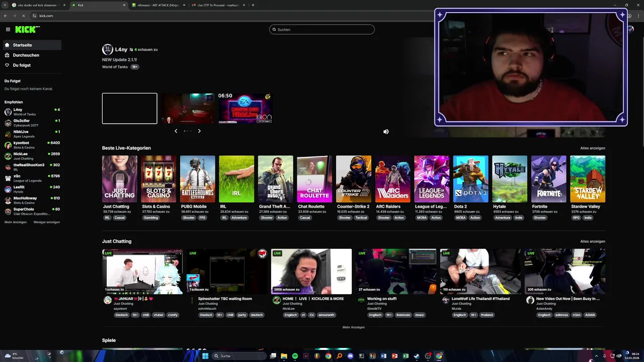The image size is (644, 362).
Task: Open Durchsuchen in the sidebar
Action: [32, 55]
